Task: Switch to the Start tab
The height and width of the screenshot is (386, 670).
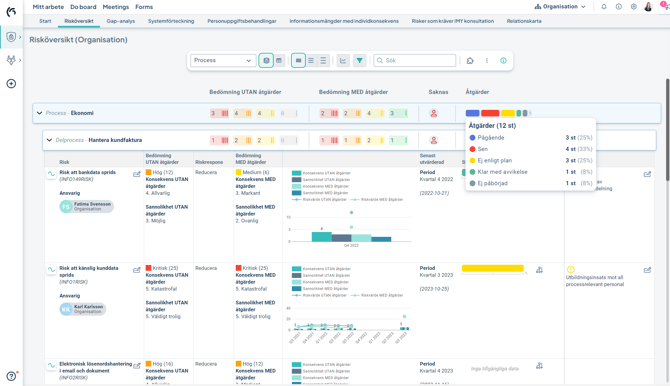Action: (x=45, y=21)
